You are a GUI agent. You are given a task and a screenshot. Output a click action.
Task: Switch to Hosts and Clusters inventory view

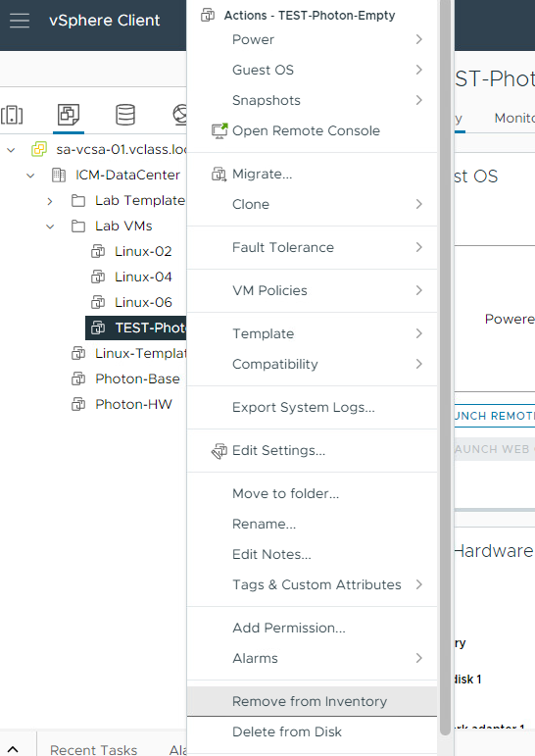pos(12,115)
